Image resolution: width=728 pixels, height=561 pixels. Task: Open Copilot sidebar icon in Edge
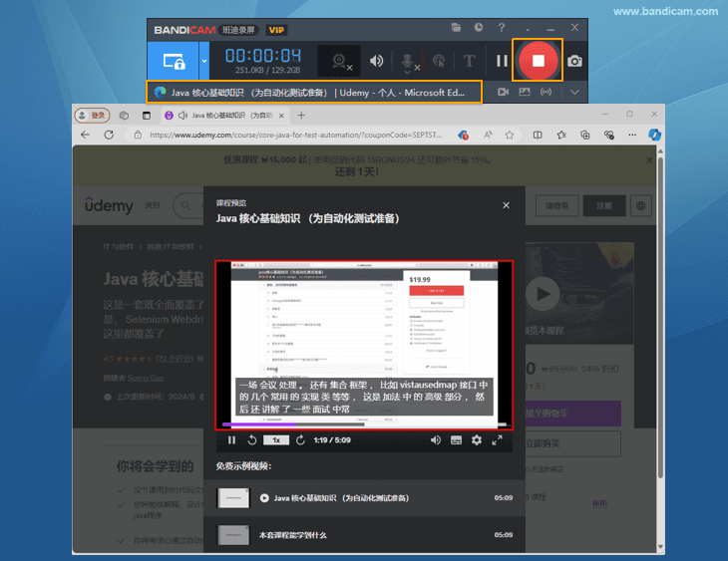pyautogui.click(x=654, y=135)
